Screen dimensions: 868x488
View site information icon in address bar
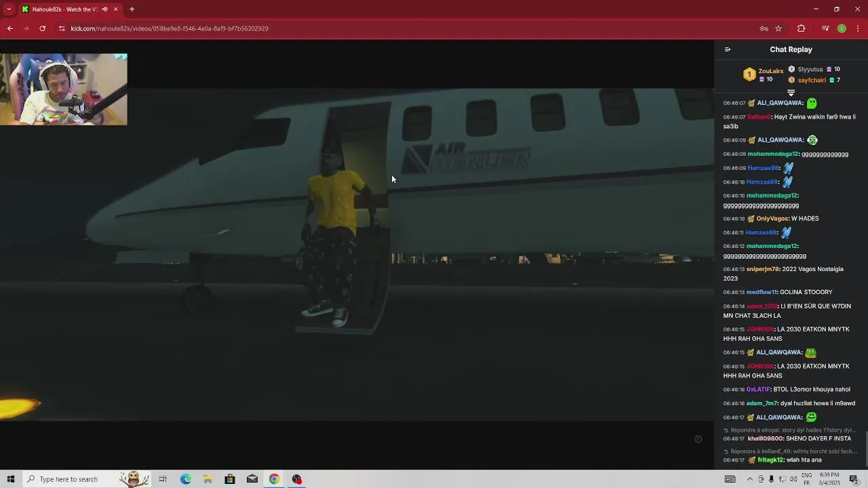pyautogui.click(x=62, y=28)
